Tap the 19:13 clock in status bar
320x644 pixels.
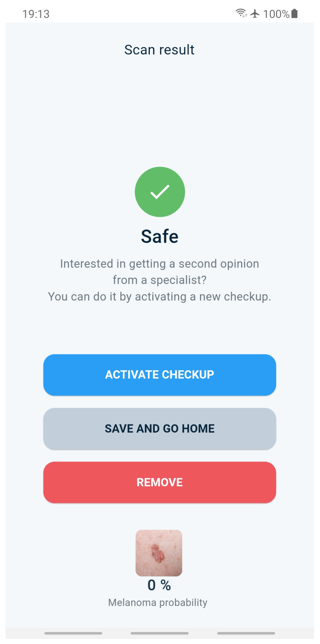(36, 14)
